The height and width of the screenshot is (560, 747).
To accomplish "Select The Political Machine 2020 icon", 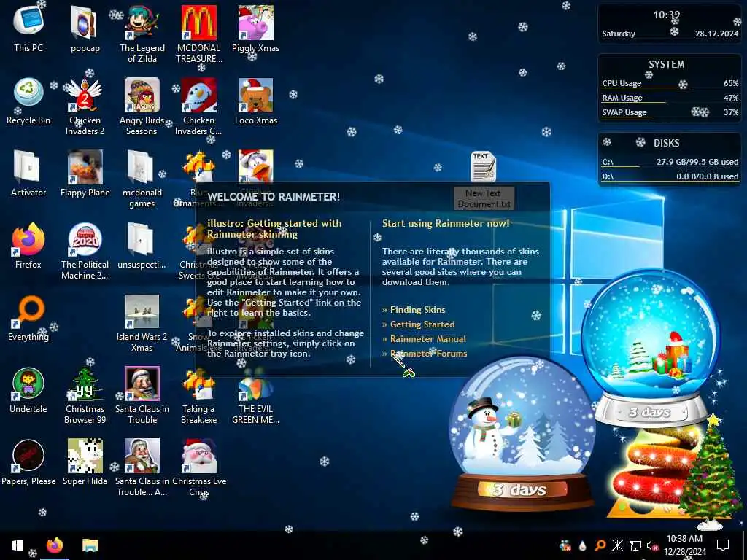I will tap(85, 250).
